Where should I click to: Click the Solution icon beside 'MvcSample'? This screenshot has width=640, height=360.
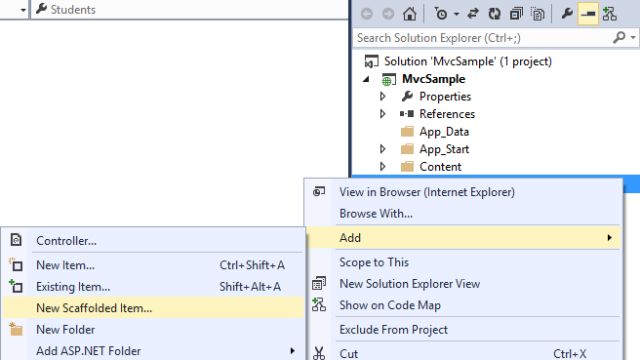coord(371,62)
